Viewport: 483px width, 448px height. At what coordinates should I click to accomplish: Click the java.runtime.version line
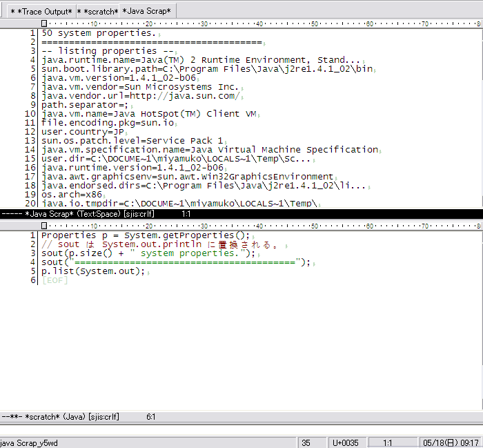tap(132, 168)
